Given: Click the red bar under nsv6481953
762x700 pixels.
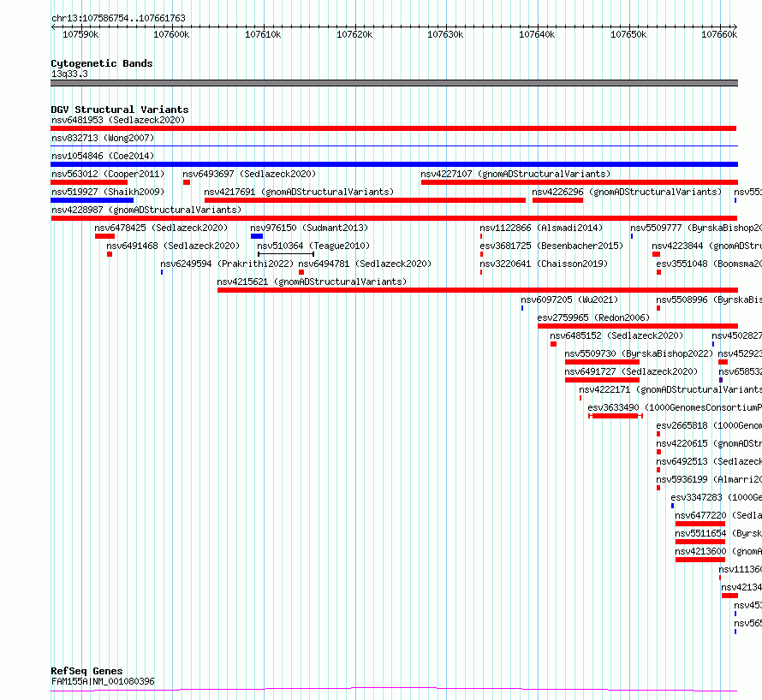Looking at the screenshot, I should 394,128.
